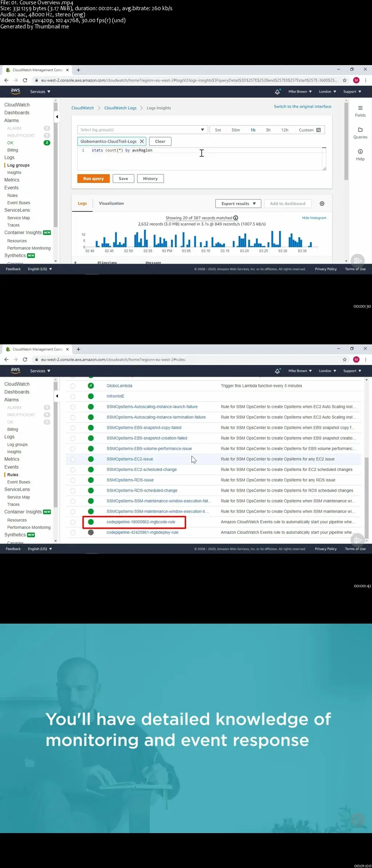Select the 30m time range
The width and height of the screenshot is (372, 868).
(236, 130)
